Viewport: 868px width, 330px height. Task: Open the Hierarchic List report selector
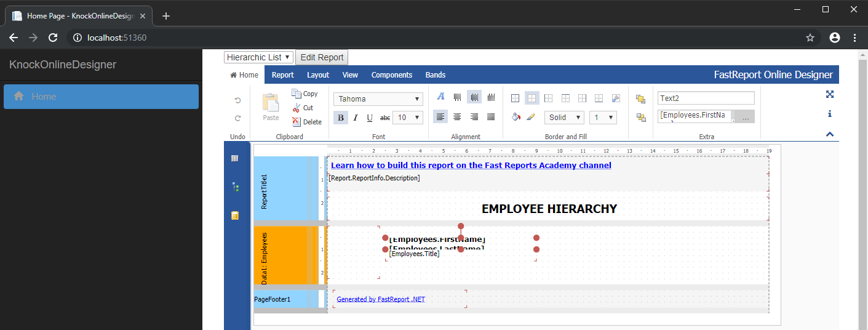tap(258, 57)
